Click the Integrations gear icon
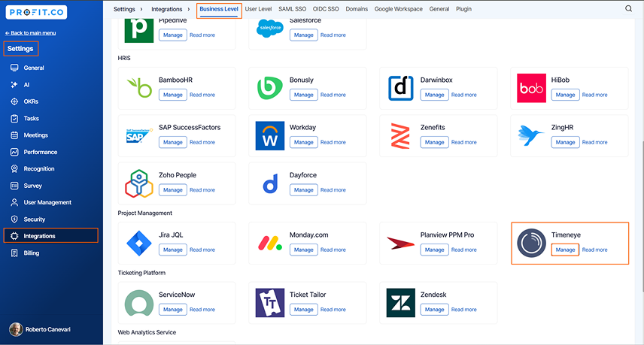The width and height of the screenshot is (644, 345). coord(14,236)
